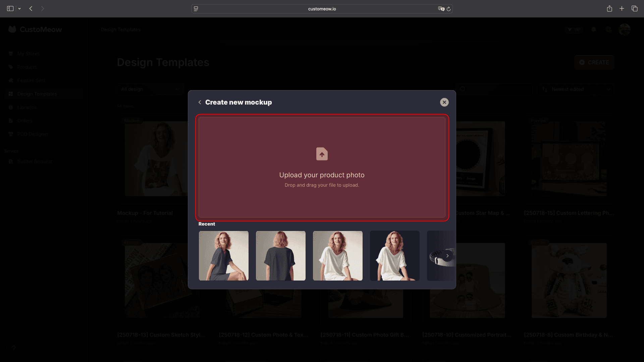Image resolution: width=644 pixels, height=362 pixels.
Task: Click the customeow.io address bar
Action: point(322,9)
